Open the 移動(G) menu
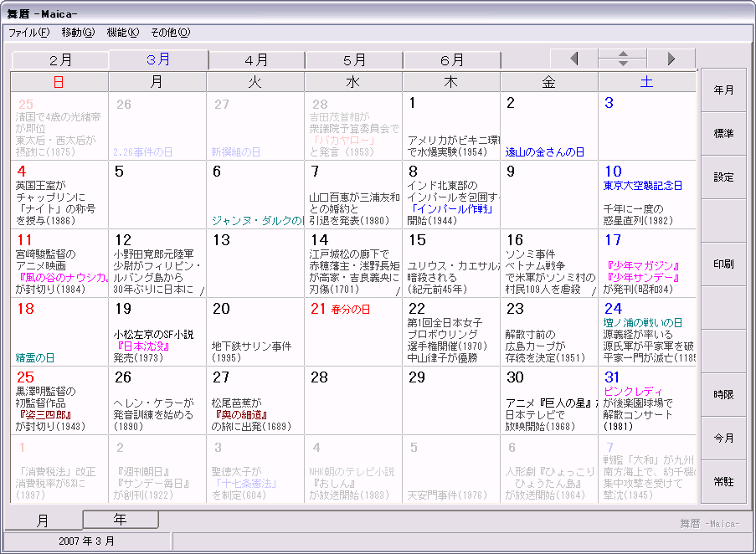 tap(78, 33)
